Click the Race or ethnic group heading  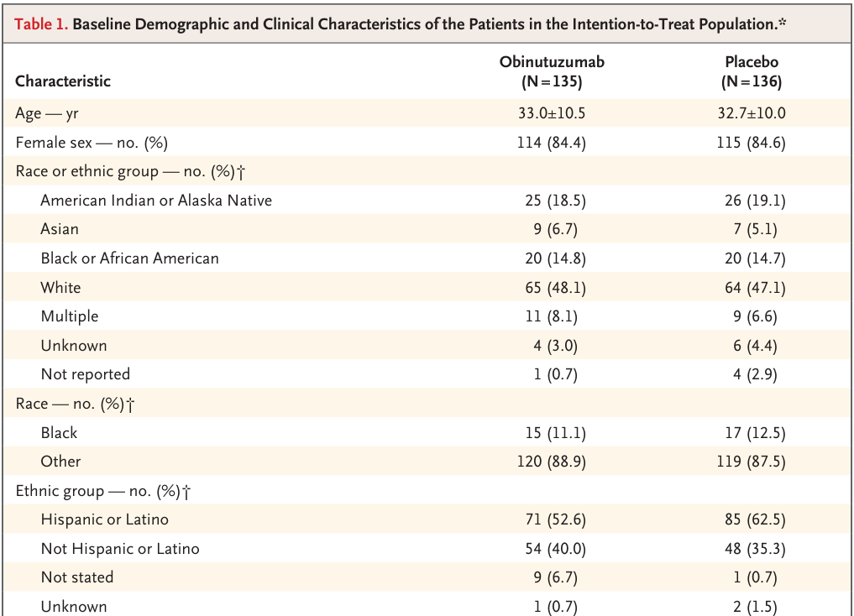point(131,171)
